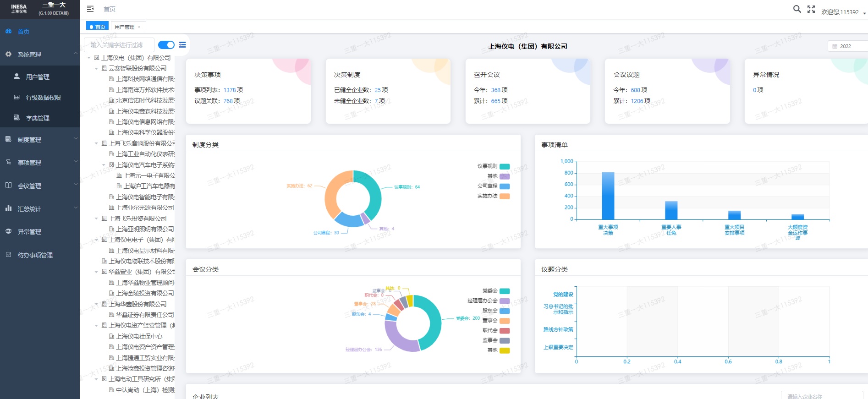Viewport: 868px width, 399px height.
Task: Collapse the 上海仪电汽车电子系统 tree node
Action: pos(104,165)
